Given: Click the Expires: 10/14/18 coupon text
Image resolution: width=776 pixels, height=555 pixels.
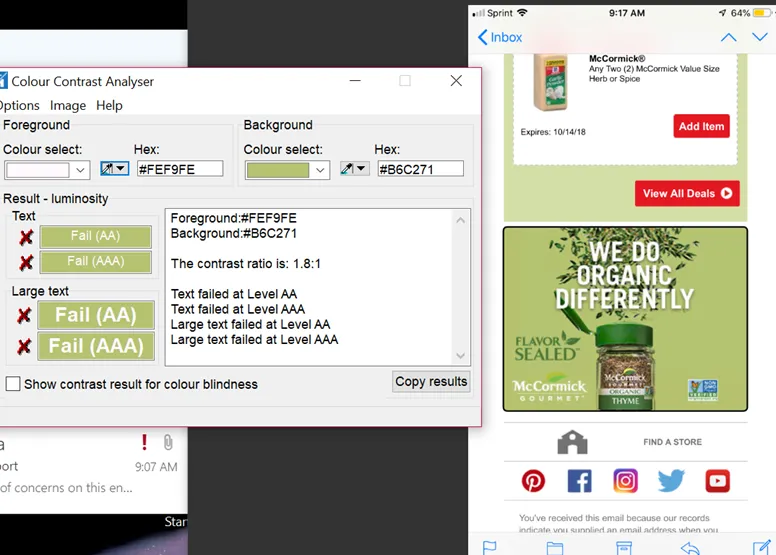Looking at the screenshot, I should 553,132.
